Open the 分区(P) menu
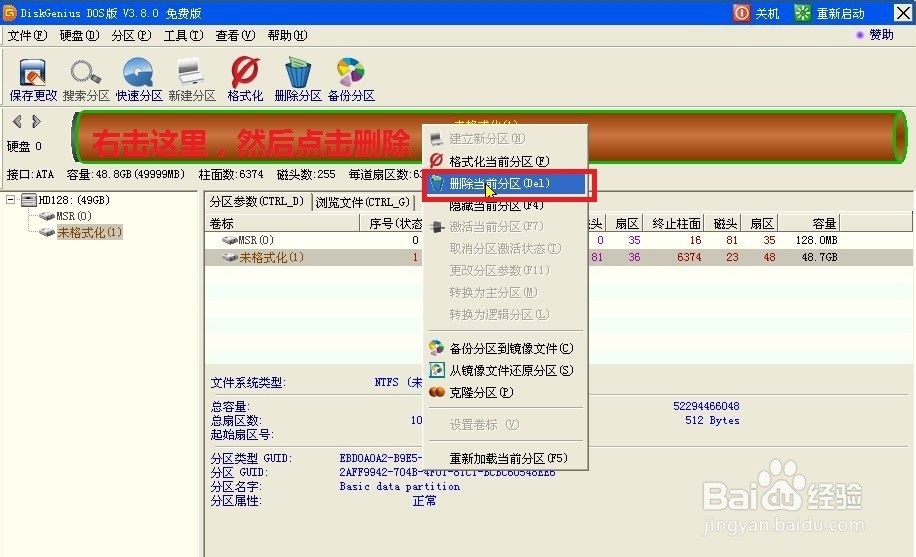Viewport: 916px width, 557px height. (131, 36)
